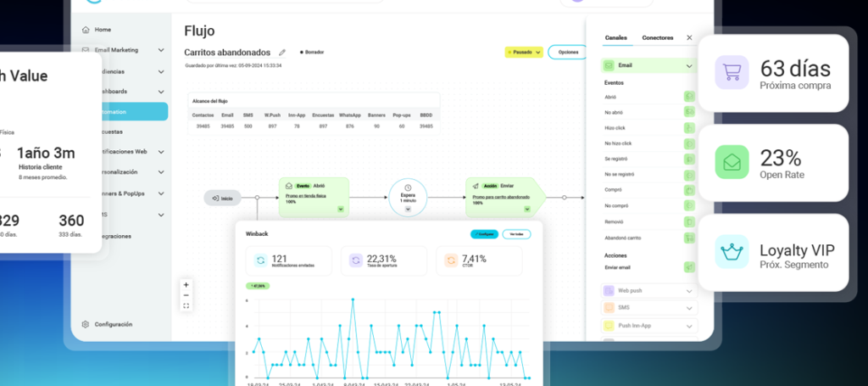Close the Canales panel with X
Screen dimensions: 868x386
click(x=689, y=37)
